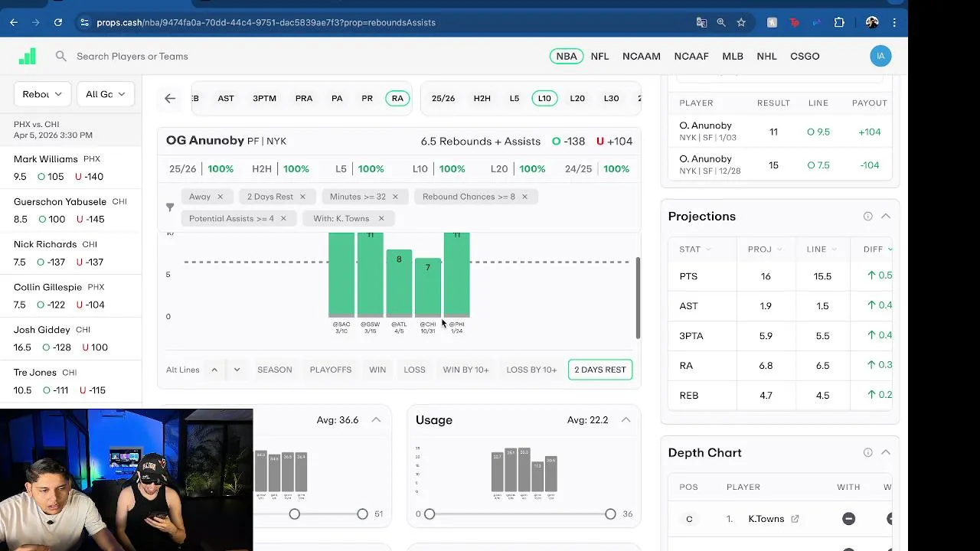Remove the Minutes >= 32 filter chip
The height and width of the screenshot is (551, 980).
click(395, 197)
